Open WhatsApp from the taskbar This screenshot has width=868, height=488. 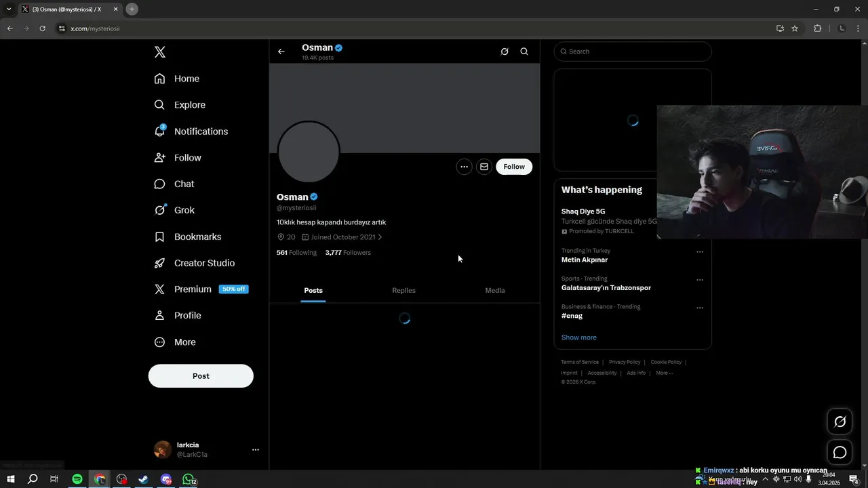(189, 479)
